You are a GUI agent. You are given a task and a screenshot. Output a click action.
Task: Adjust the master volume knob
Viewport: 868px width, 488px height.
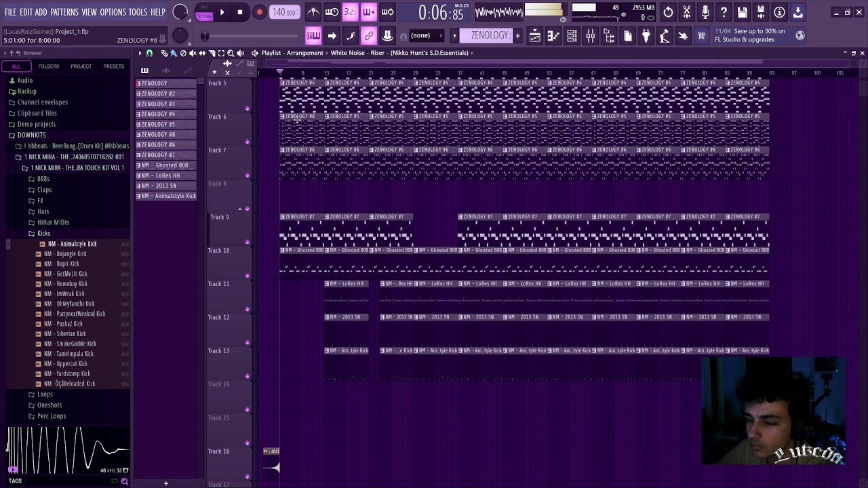point(180,12)
